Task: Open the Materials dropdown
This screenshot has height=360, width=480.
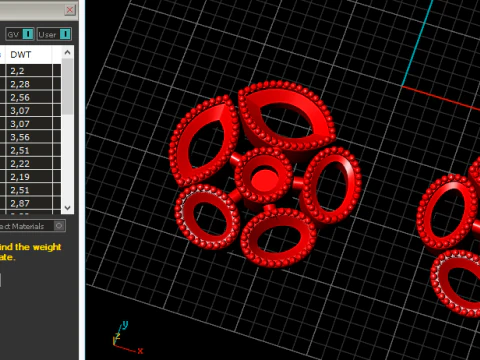Action: pos(32,226)
